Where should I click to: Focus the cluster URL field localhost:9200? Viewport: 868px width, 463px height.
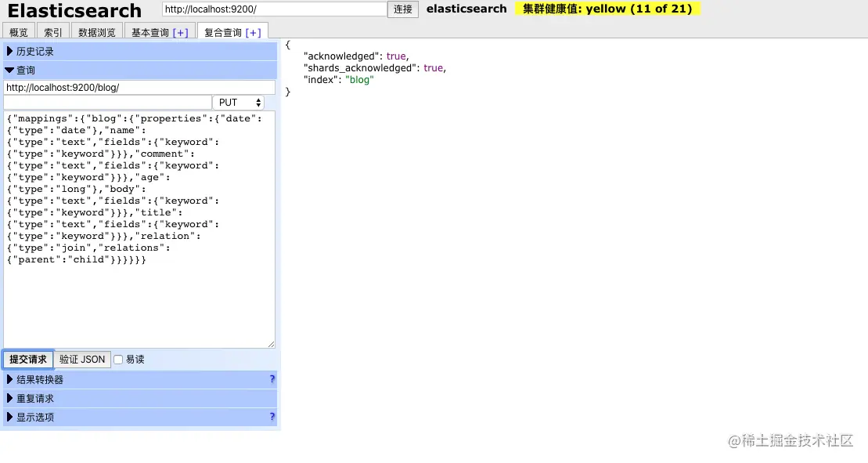pos(274,9)
